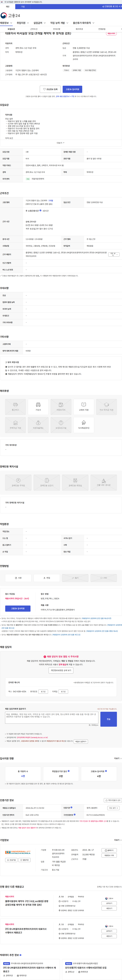Click the 관심정보 등록 heart button
The width and height of the screenshot is (122, 980).
click(50, 89)
